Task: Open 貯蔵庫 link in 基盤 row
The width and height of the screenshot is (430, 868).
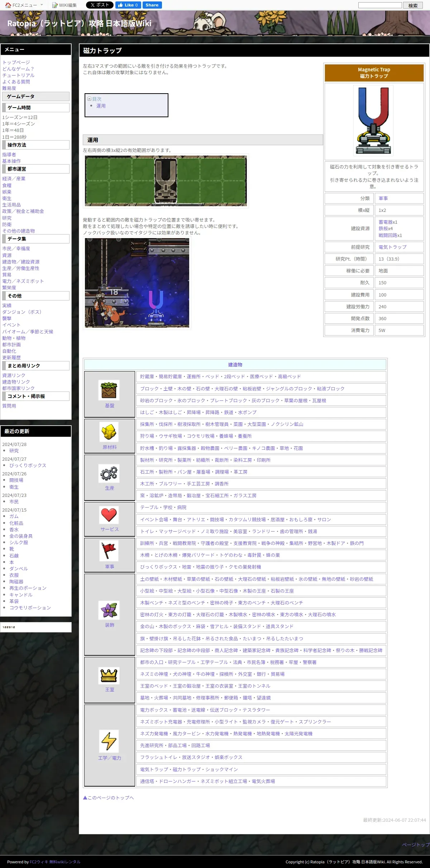Action: (x=147, y=376)
